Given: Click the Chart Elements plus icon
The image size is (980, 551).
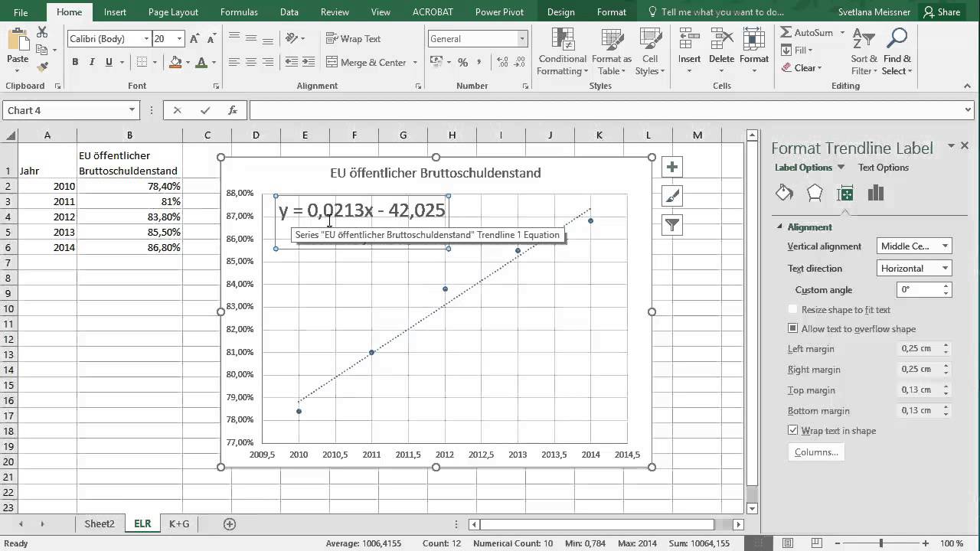Looking at the screenshot, I should [x=671, y=168].
